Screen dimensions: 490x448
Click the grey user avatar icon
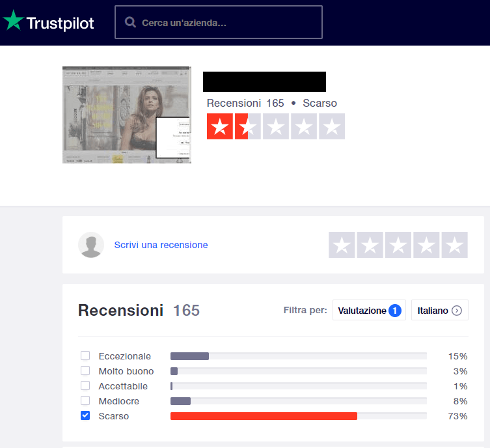point(90,245)
